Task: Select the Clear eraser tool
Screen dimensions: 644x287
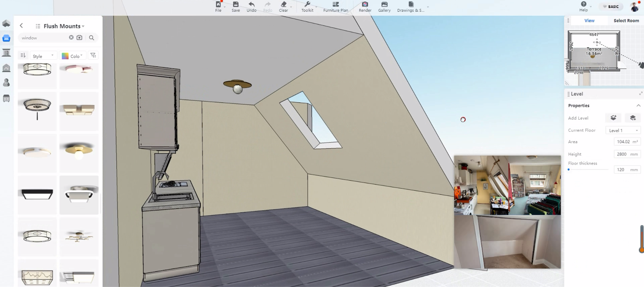Action: [x=283, y=6]
